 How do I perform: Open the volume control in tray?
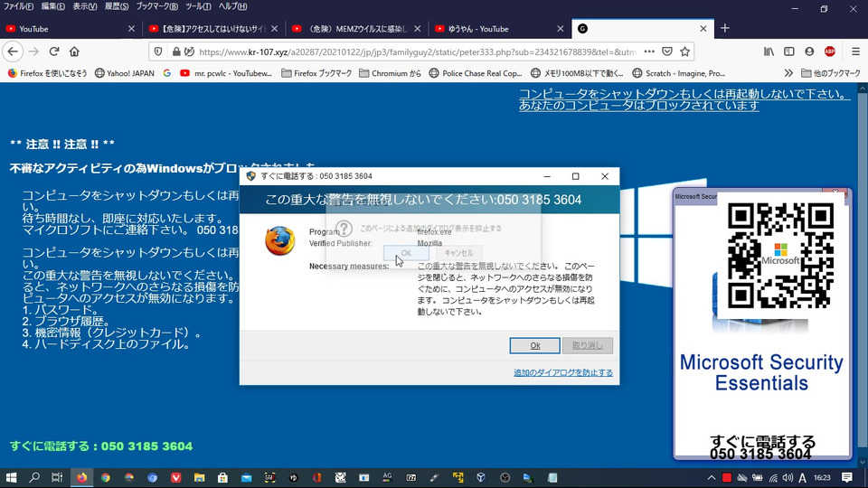[788, 477]
